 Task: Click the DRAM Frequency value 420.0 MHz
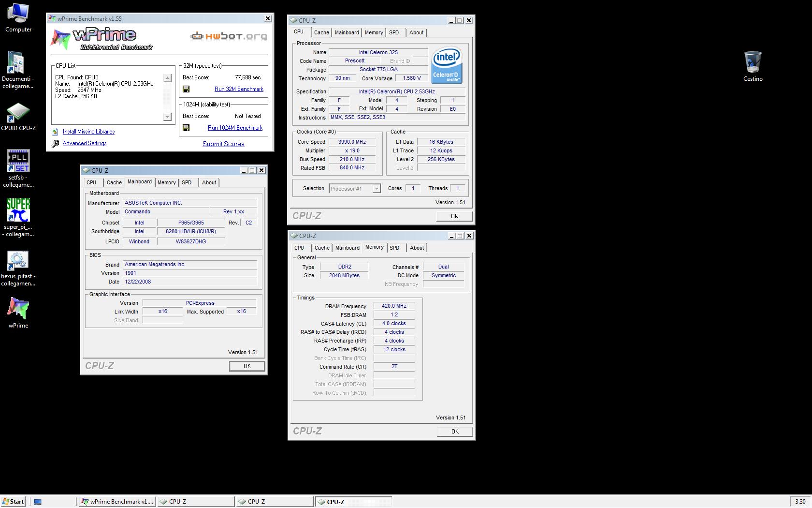(394, 306)
